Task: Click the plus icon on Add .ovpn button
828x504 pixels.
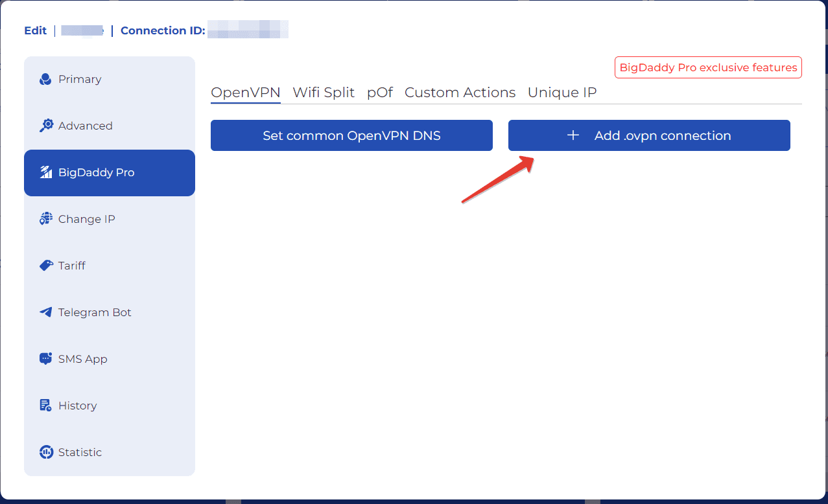Action: (573, 135)
